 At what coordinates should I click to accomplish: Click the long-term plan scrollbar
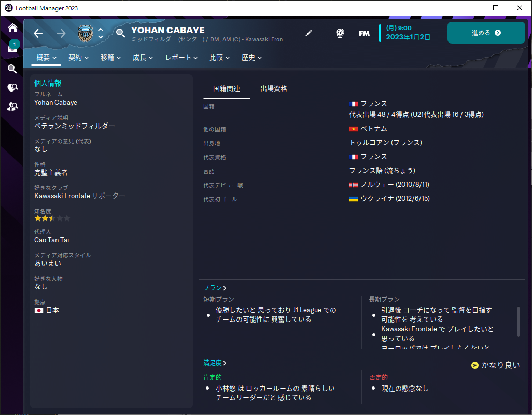coord(518,321)
